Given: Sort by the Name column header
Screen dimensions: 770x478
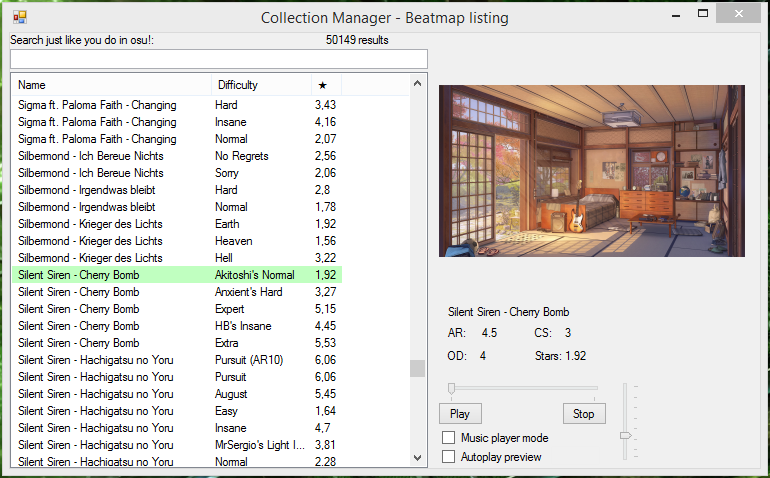Looking at the screenshot, I should coord(112,85).
